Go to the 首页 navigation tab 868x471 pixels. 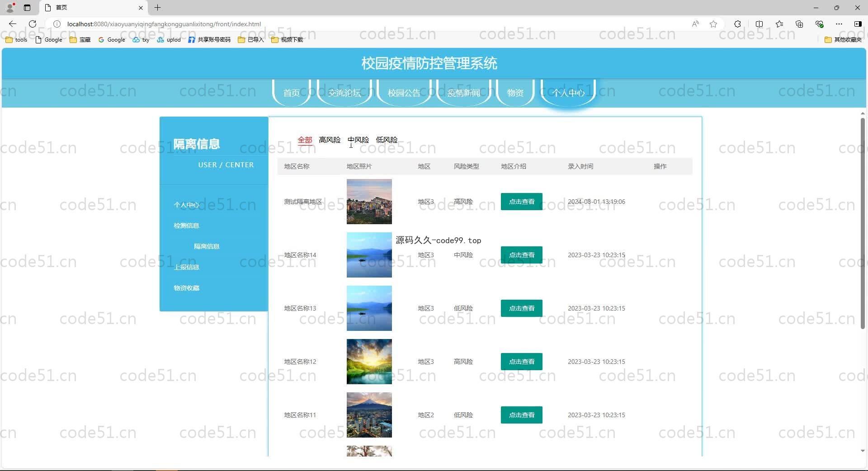pos(292,93)
